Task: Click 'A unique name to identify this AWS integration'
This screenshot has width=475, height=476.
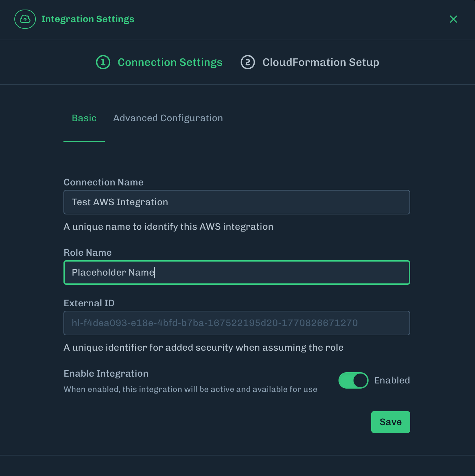Action: [169, 227]
